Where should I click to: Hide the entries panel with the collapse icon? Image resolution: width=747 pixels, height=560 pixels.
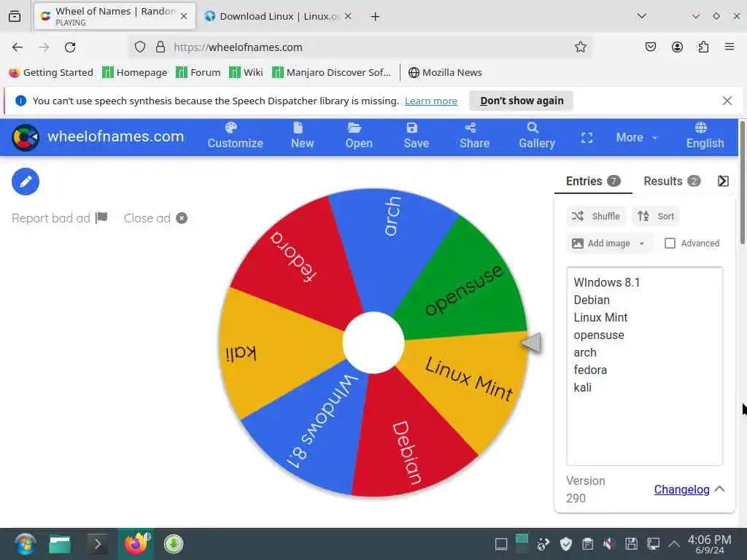[723, 181]
